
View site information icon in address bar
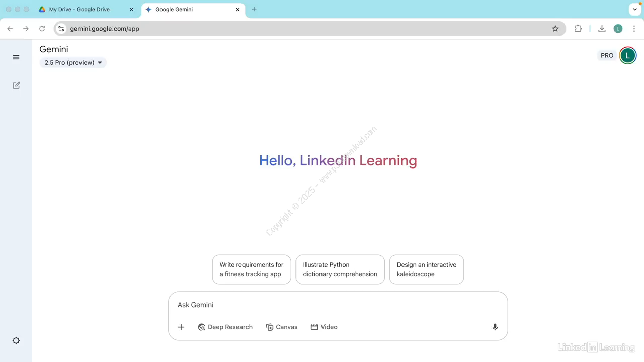tap(61, 29)
